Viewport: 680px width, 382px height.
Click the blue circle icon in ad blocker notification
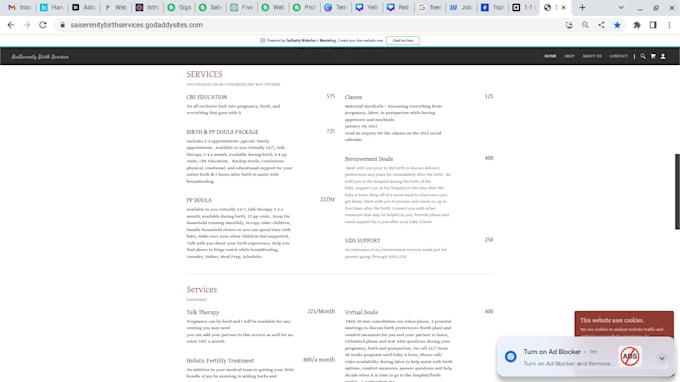510,356
